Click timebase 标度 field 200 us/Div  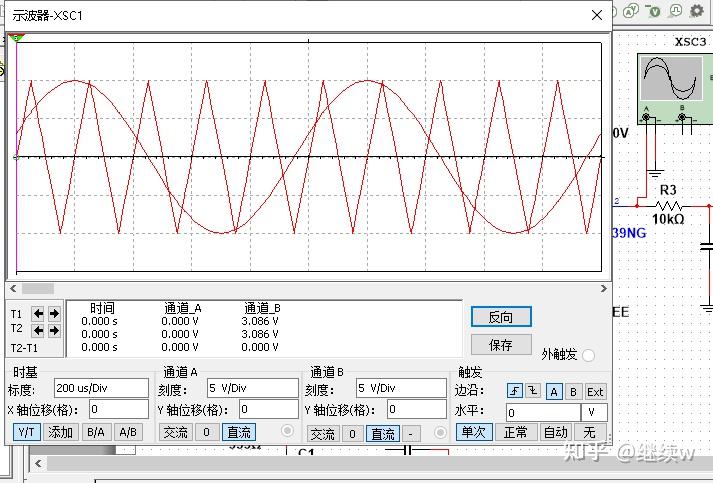(x=101, y=388)
